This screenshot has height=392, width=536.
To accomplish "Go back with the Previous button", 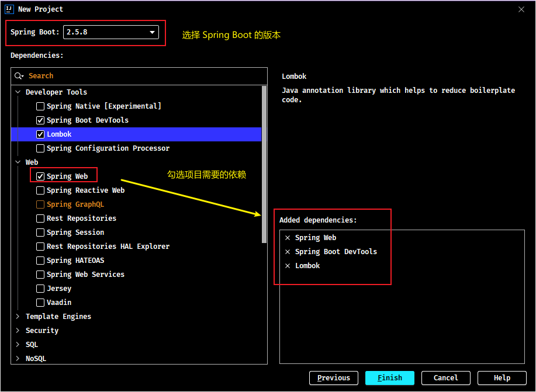I will click(x=334, y=378).
